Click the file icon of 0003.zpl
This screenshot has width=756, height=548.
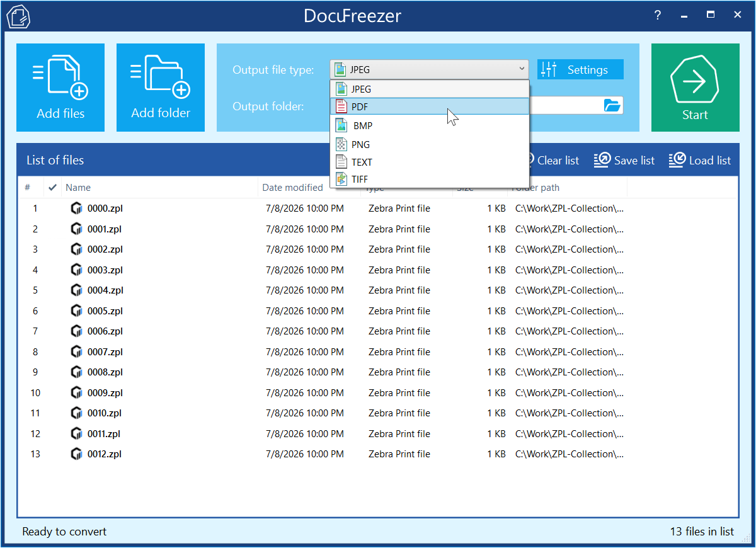(77, 270)
